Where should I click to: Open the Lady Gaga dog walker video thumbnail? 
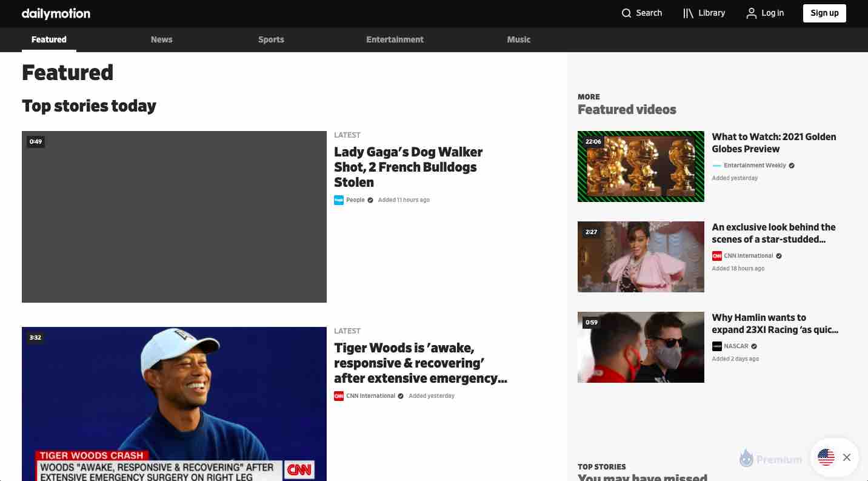[x=174, y=217]
